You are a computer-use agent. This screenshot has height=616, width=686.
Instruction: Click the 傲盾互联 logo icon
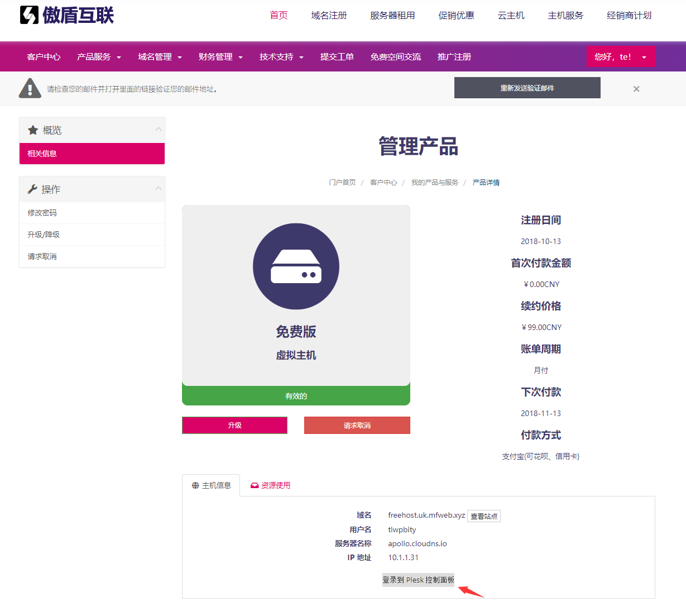pyautogui.click(x=29, y=15)
